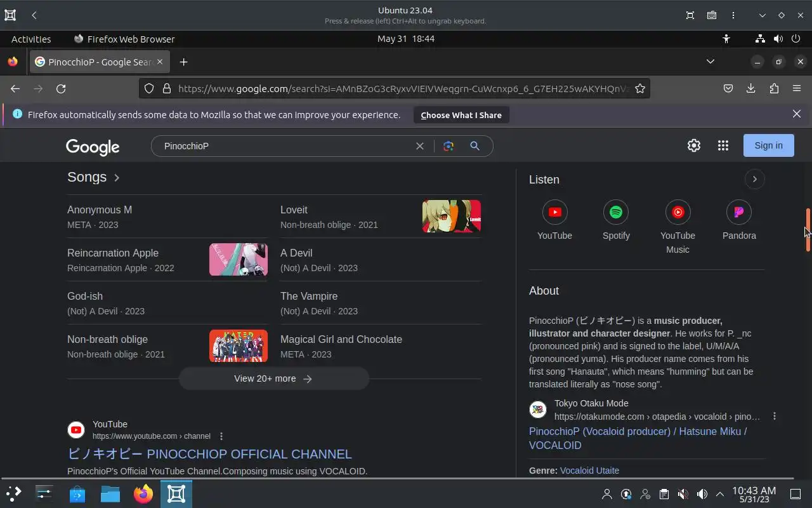Viewport: 812px width, 508px height.
Task: Clear the PinocchioP search query
Action: point(419,146)
